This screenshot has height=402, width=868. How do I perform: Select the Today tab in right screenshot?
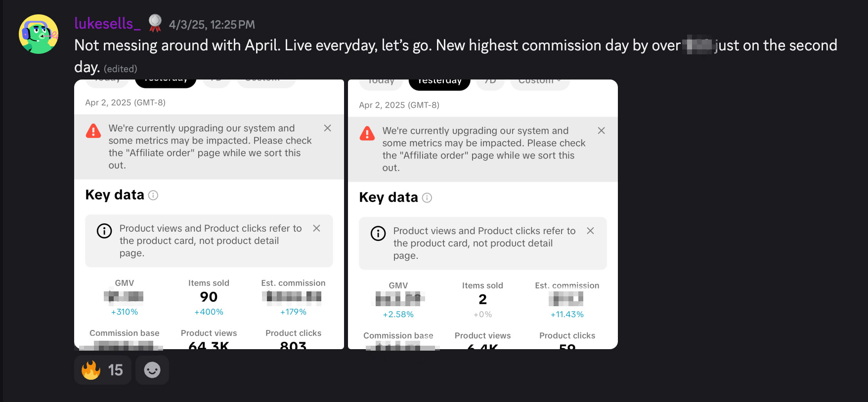tap(381, 82)
